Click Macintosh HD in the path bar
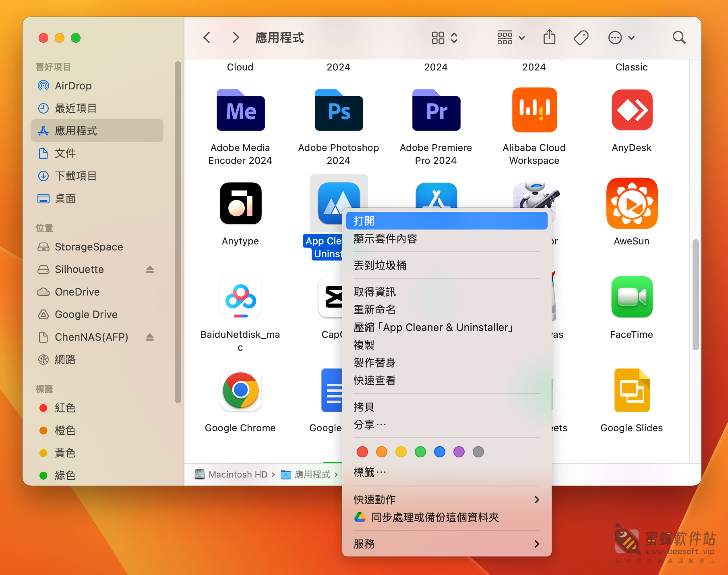Image resolution: width=728 pixels, height=575 pixels. tap(231, 474)
